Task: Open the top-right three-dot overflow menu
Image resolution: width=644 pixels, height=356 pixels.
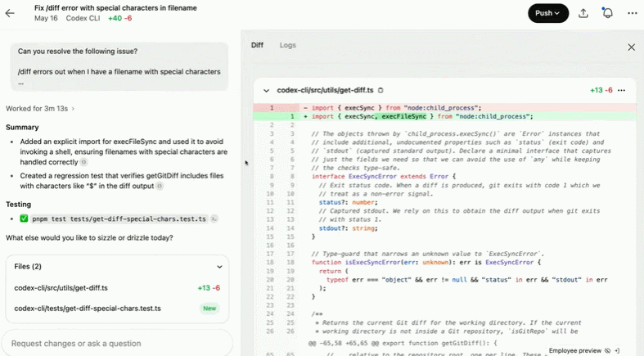Action: 633,13
